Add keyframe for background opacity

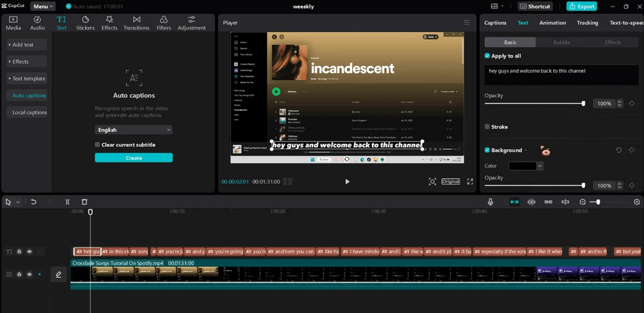(x=632, y=186)
